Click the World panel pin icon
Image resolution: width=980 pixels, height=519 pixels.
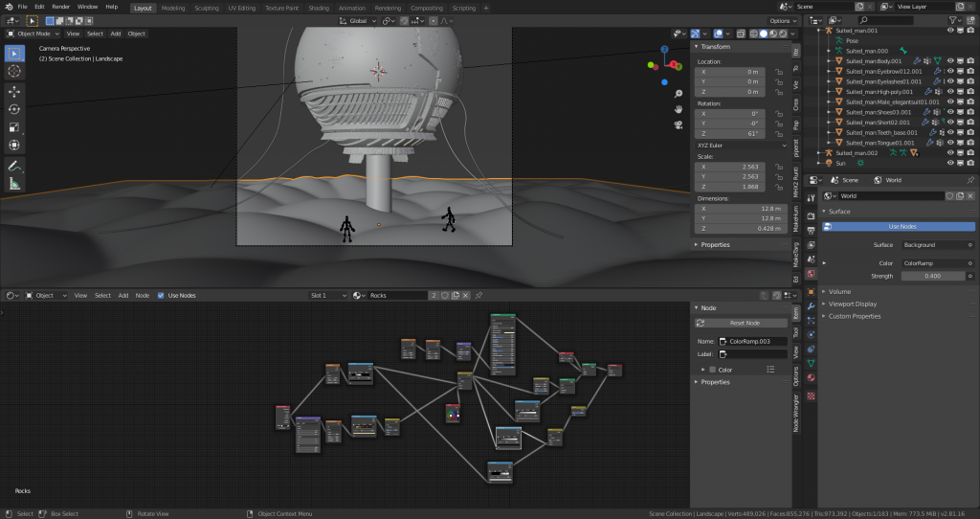coord(970,180)
